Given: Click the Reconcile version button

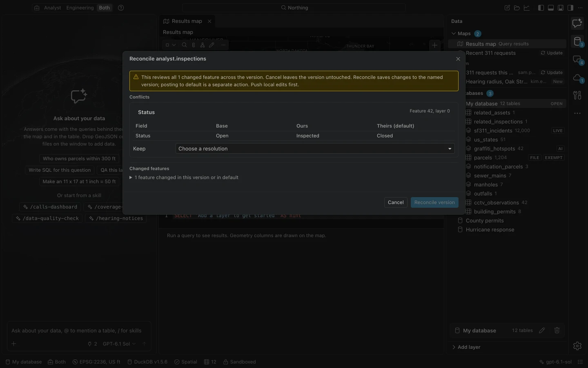Looking at the screenshot, I should [434, 202].
